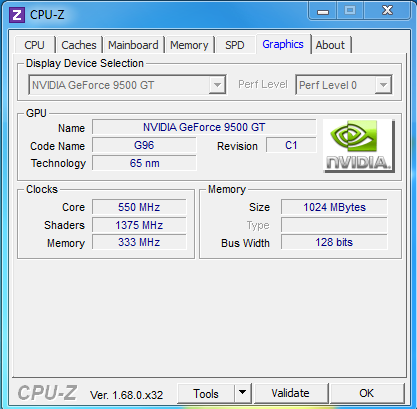Image resolution: width=417 pixels, height=409 pixels.
Task: Click the empty memory Type field
Action: [334, 225]
